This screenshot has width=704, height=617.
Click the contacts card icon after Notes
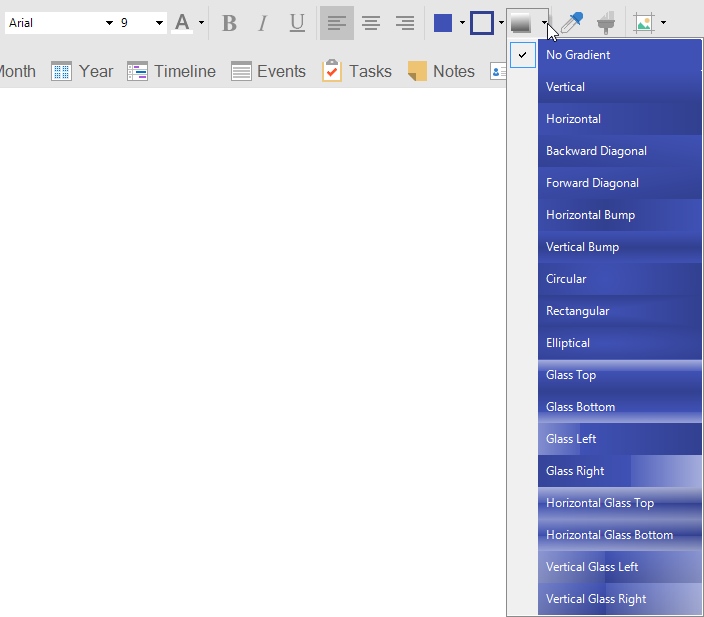pos(497,72)
